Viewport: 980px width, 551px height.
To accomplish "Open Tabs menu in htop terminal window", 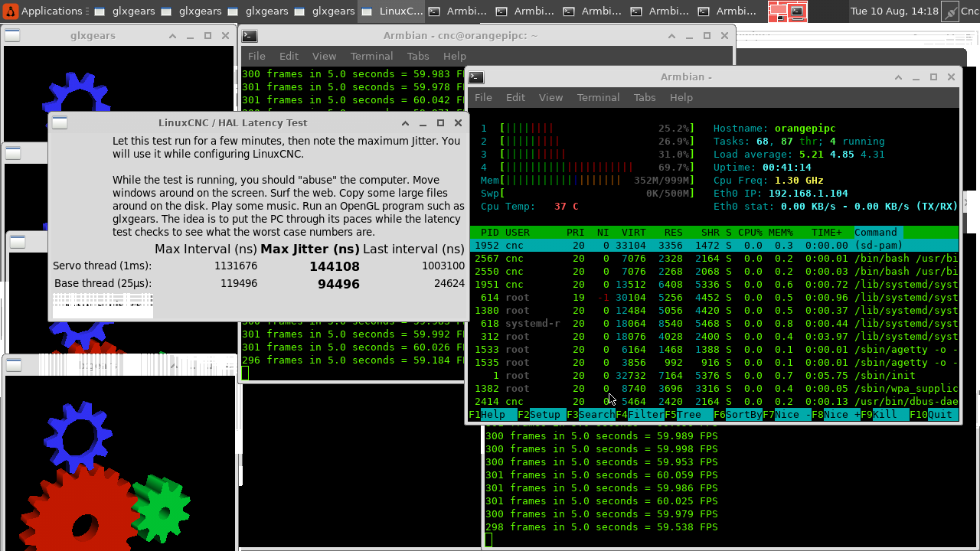I will [645, 97].
